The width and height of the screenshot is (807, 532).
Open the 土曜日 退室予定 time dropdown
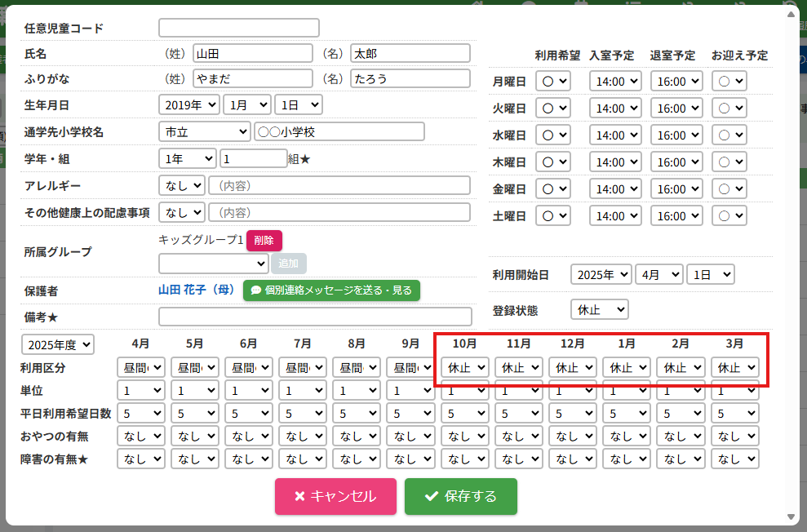pos(676,216)
